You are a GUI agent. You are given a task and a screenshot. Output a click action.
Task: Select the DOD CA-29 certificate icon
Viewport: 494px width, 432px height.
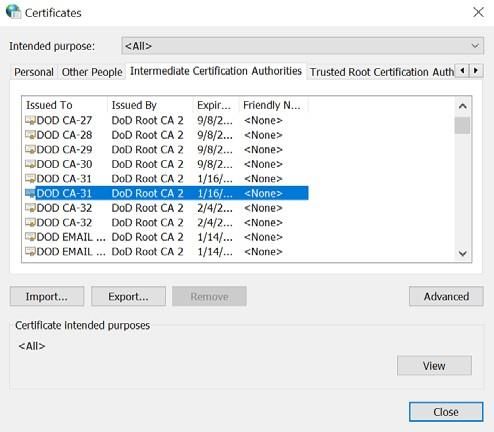(30, 149)
